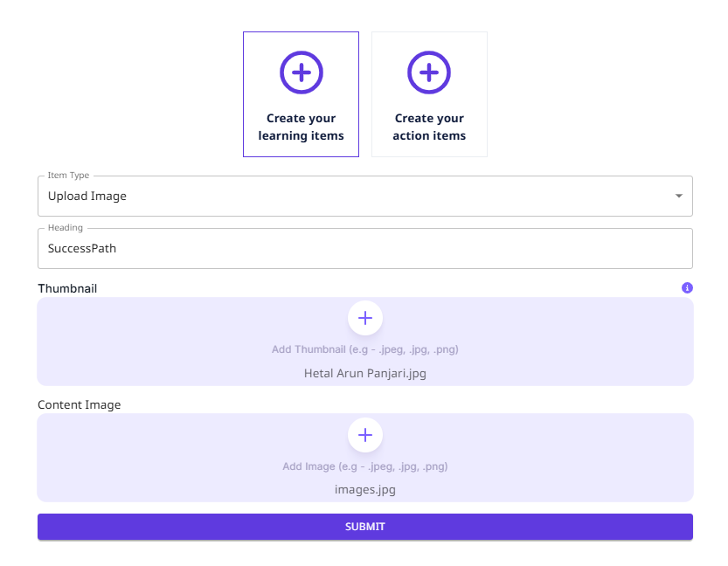Select the "Create your learning items" label
728x566 pixels.
coord(301,127)
